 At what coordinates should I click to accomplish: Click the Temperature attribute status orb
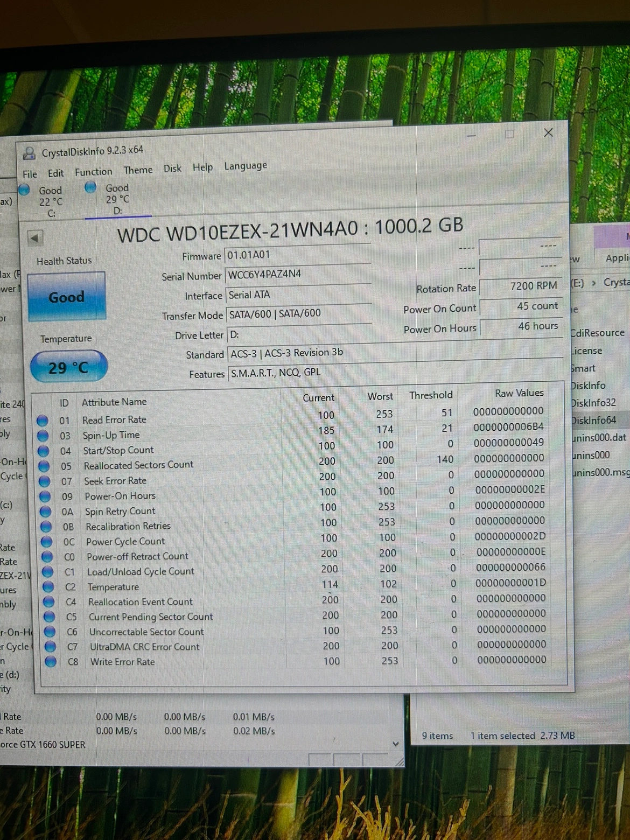click(x=48, y=587)
